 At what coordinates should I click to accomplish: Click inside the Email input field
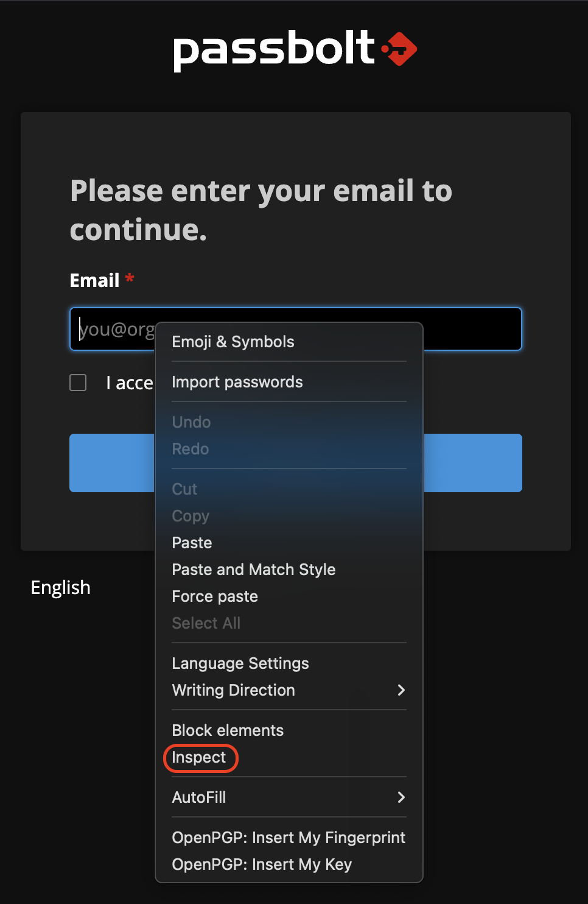[110, 329]
